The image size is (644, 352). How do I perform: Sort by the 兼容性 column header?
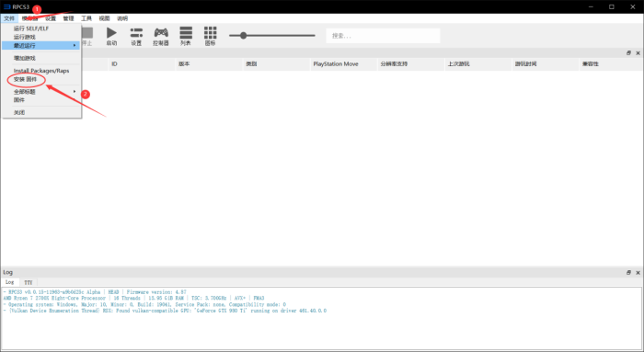612,64
